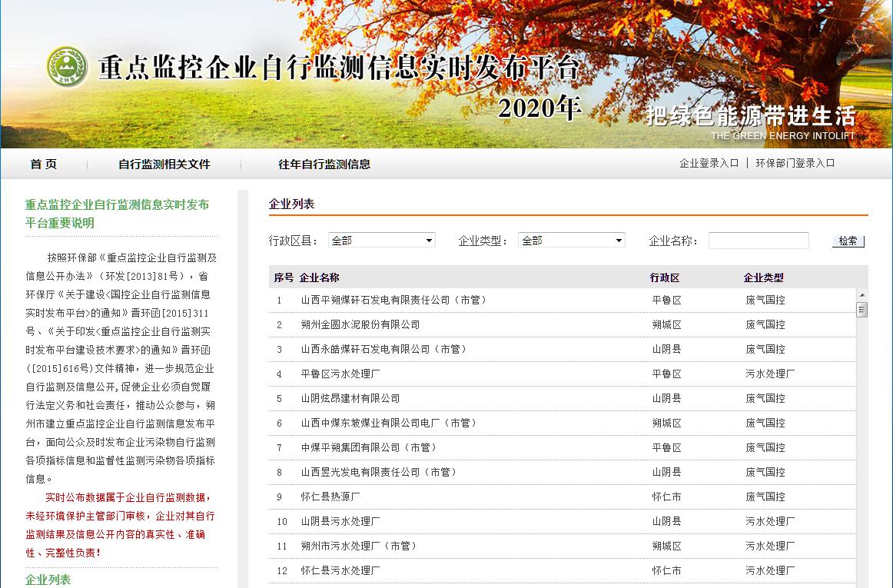Select 平鲁区污水处理厂 in the list
This screenshot has width=893, height=588.
click(340, 374)
